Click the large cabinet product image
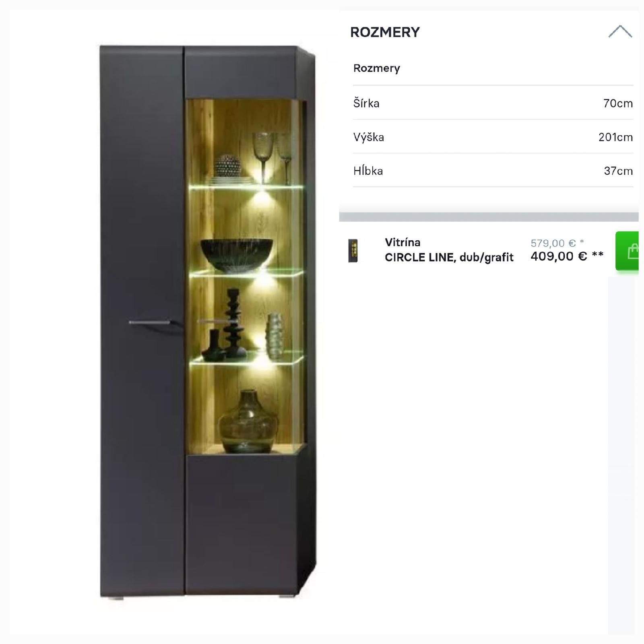 click(x=208, y=322)
